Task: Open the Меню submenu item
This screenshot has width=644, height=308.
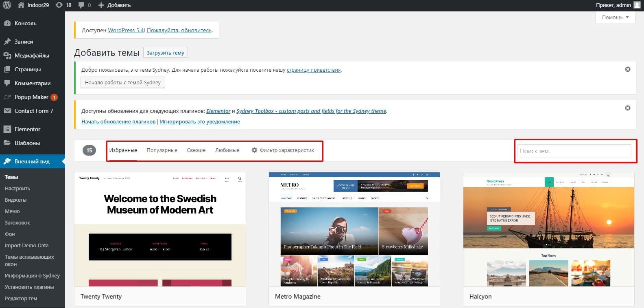Action: (x=12, y=211)
